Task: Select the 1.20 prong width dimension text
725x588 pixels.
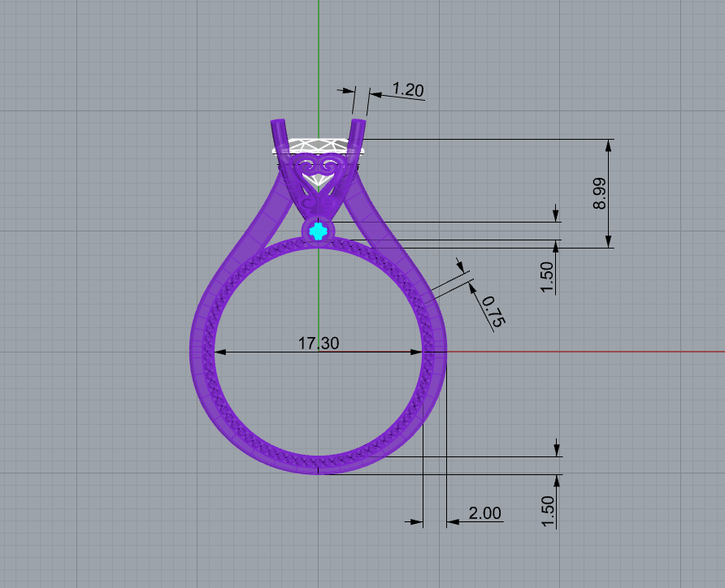Action: tap(408, 89)
